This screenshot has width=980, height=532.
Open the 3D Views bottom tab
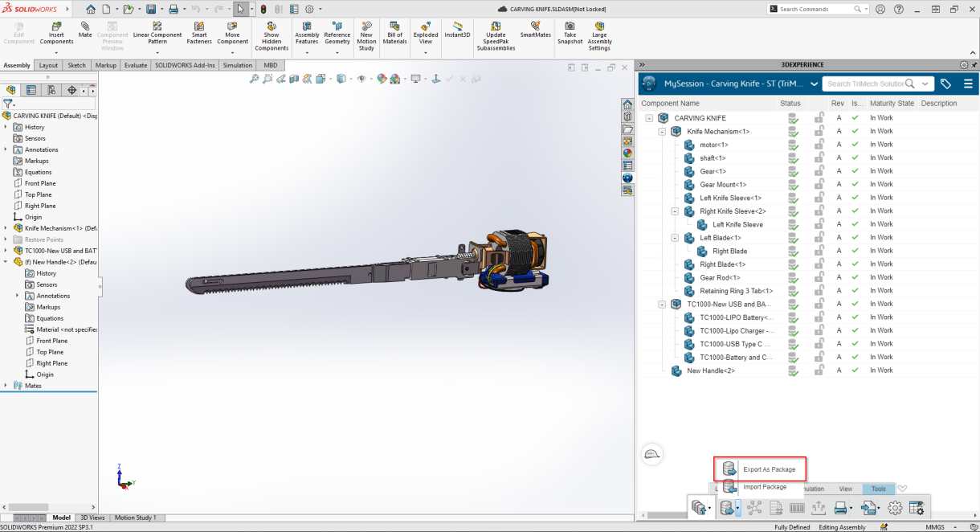coord(92,518)
